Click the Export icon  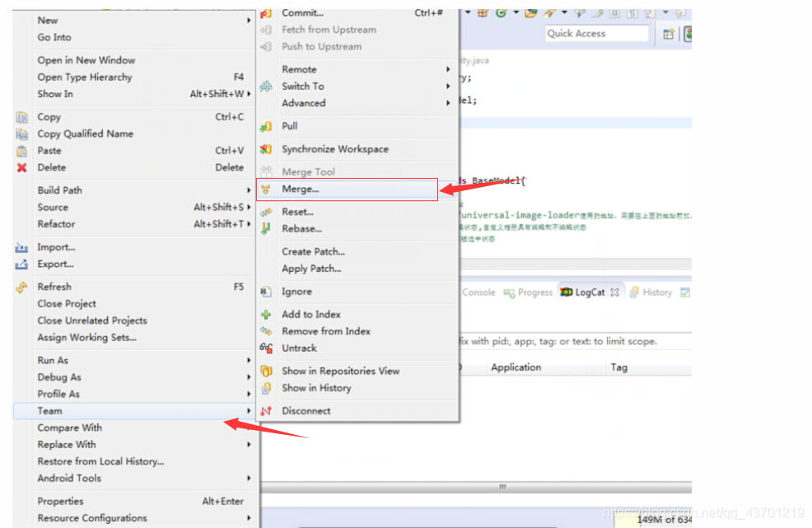coord(21,264)
